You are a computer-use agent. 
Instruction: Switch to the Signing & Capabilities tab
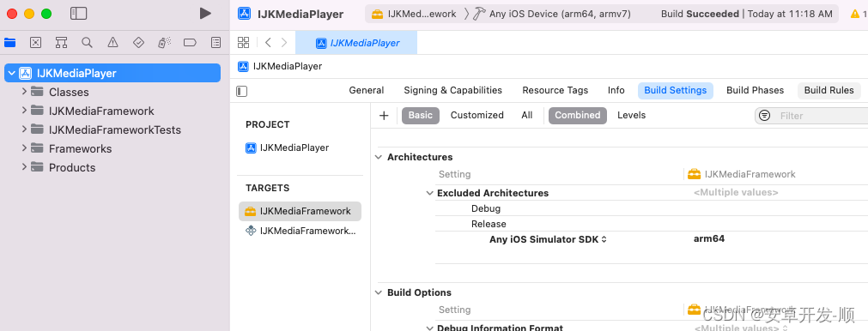(x=452, y=91)
